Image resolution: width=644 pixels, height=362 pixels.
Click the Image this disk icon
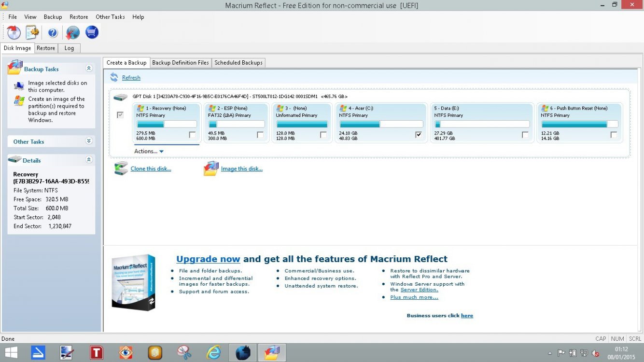tap(211, 168)
